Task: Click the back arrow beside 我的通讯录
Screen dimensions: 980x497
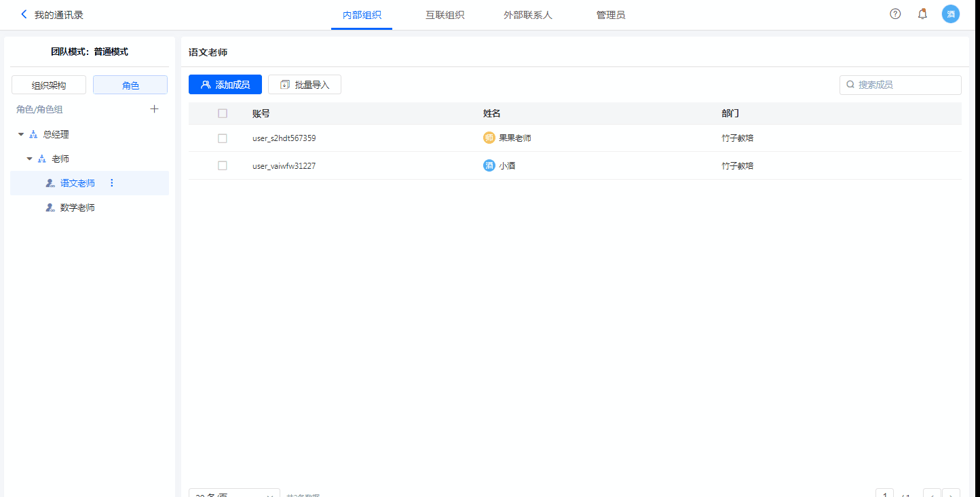Action: tap(24, 14)
